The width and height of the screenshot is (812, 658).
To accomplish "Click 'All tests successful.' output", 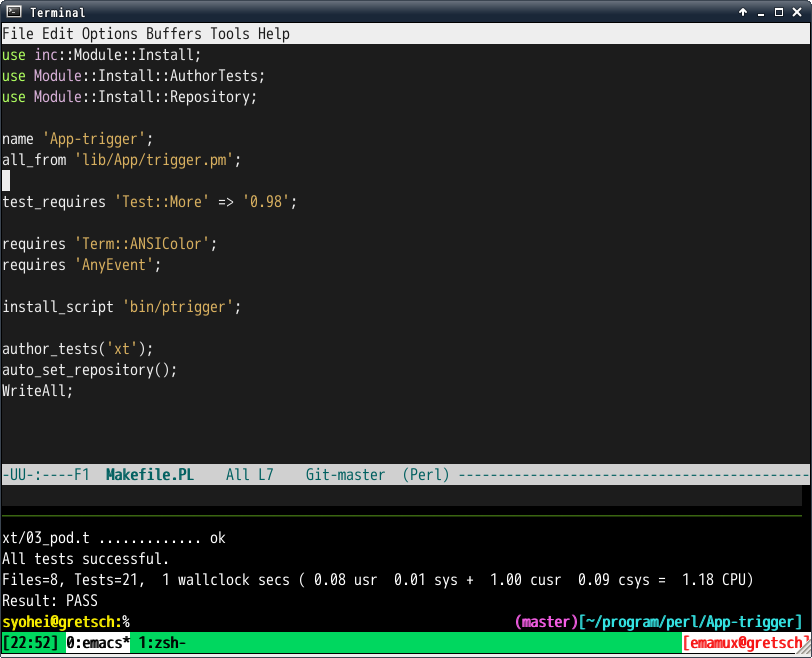I will (x=85, y=559).
